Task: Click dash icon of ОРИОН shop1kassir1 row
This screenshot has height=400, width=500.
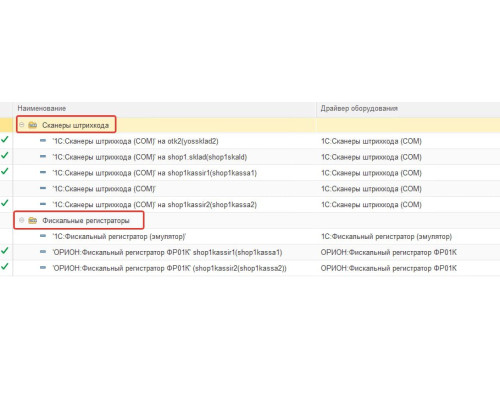Action: (x=43, y=252)
